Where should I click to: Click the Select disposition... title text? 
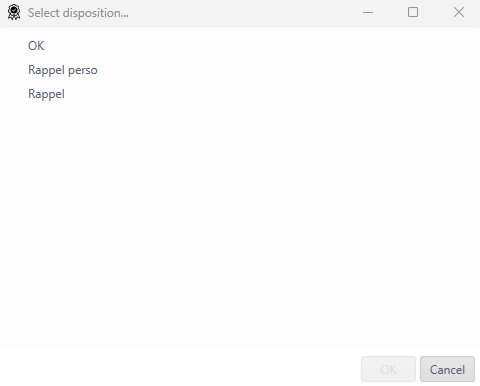[x=78, y=13]
